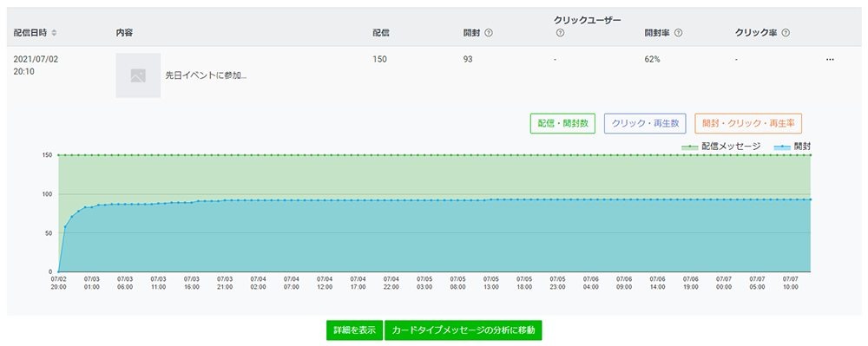Screen dimensions: 868x346
Task: Switch to 配信・開封数 chart tab
Action: coord(562,124)
